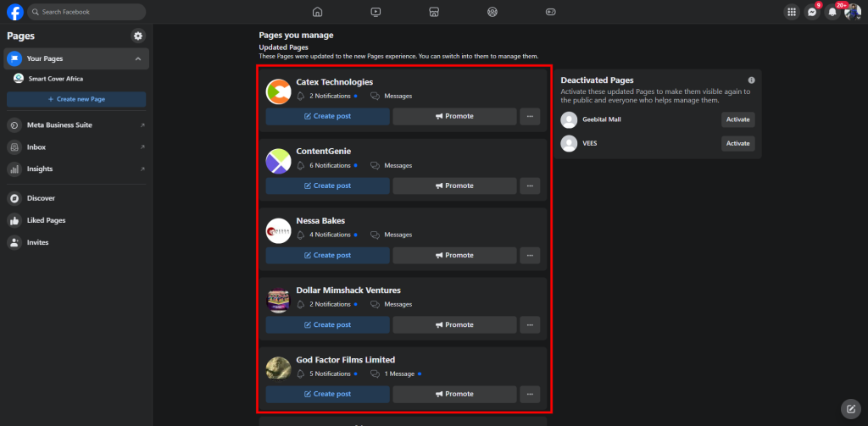Click the new message compose icon

click(851, 409)
